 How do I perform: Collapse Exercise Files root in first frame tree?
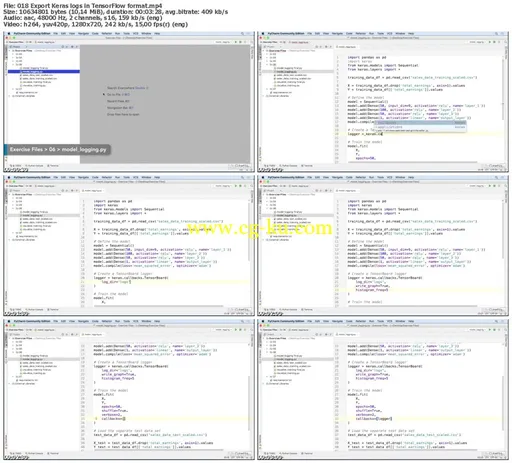(10, 51)
